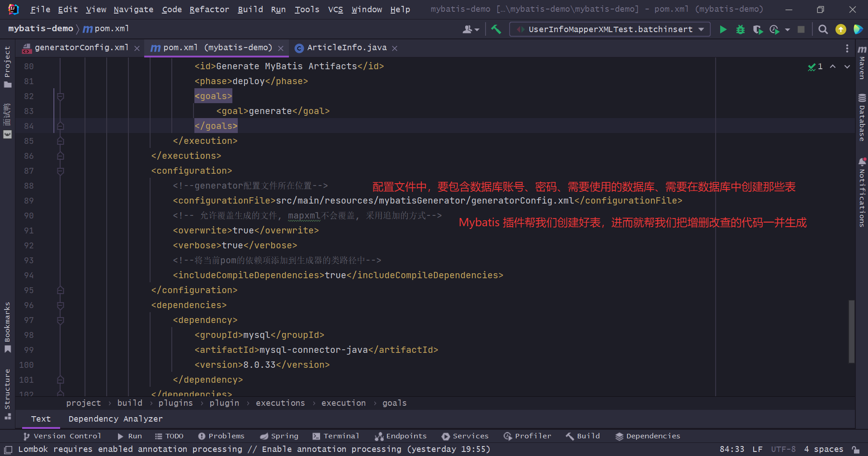The image size is (868, 456).
Task: Open the Navigate menu
Action: coord(133,9)
